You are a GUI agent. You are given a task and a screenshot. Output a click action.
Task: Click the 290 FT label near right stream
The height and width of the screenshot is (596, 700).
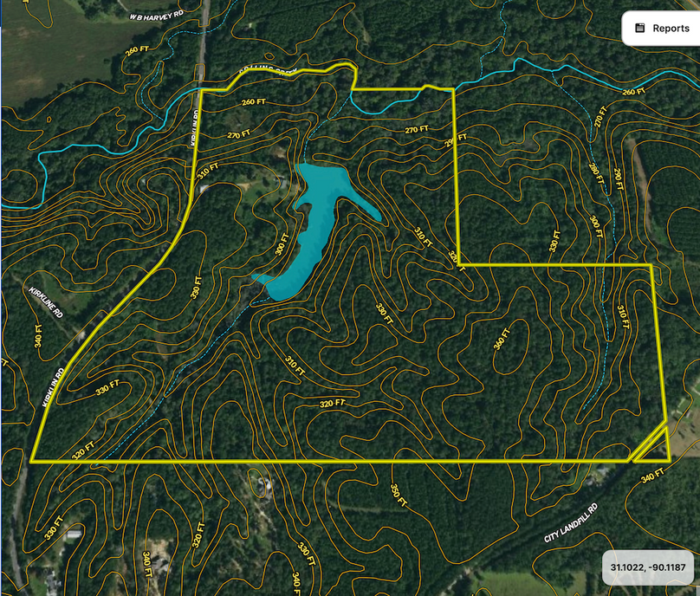618,180
